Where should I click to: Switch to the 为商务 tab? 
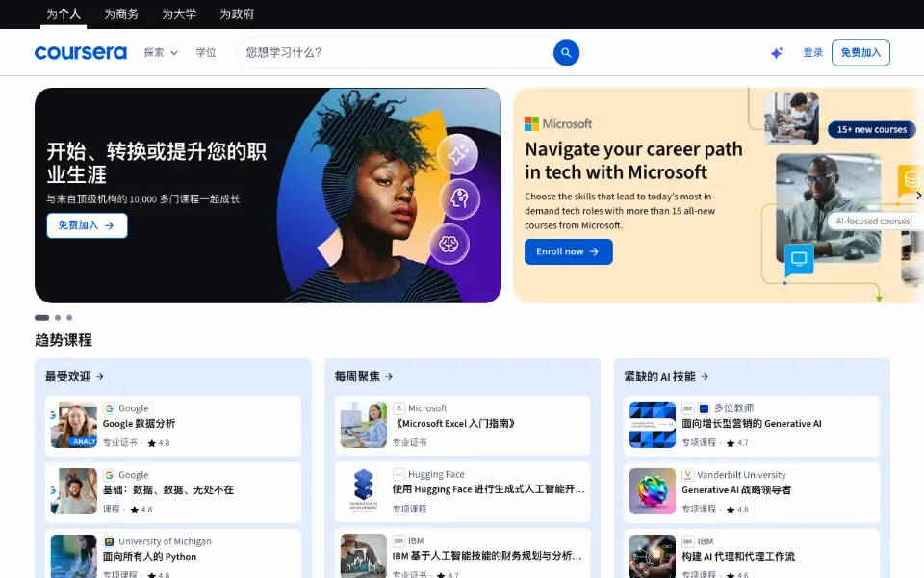coord(121,14)
